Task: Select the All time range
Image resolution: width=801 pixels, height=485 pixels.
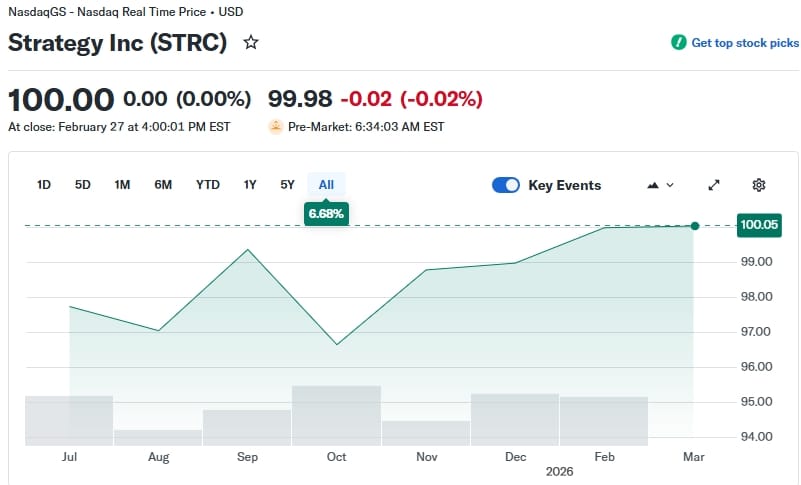Action: (326, 185)
